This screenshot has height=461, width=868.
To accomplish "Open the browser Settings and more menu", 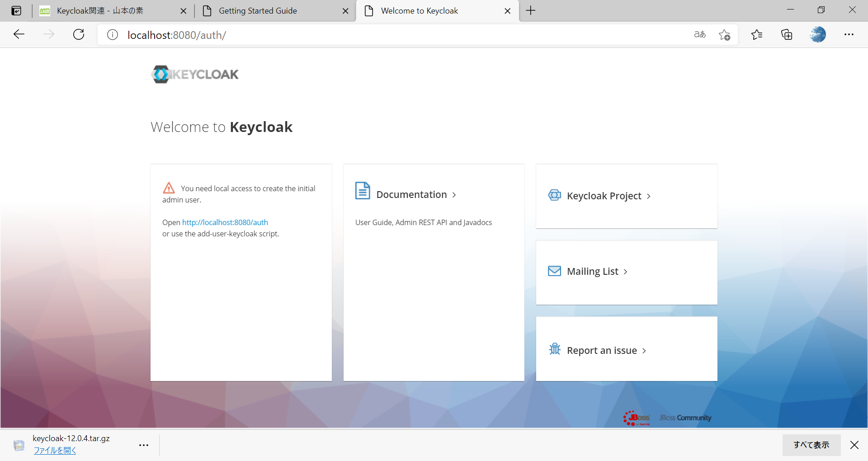I will tap(849, 34).
